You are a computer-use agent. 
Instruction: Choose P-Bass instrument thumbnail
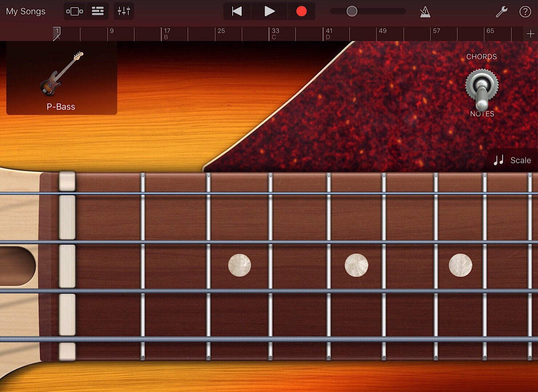point(61,78)
